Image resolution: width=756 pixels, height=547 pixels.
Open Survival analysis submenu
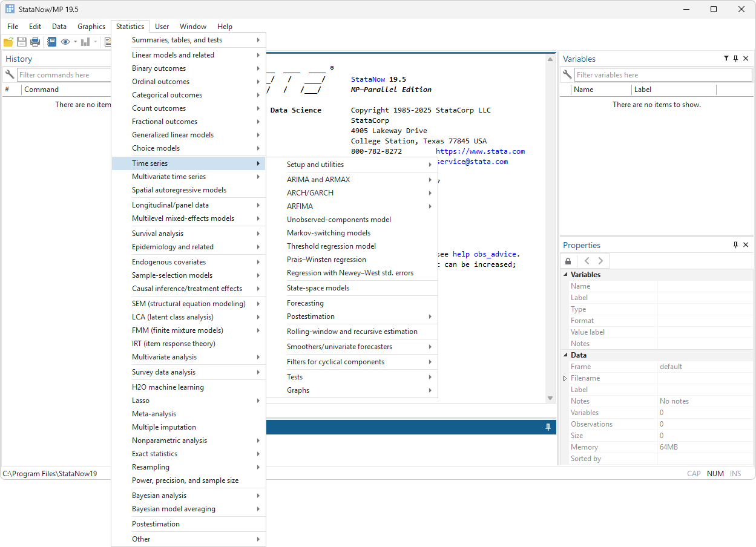189,234
